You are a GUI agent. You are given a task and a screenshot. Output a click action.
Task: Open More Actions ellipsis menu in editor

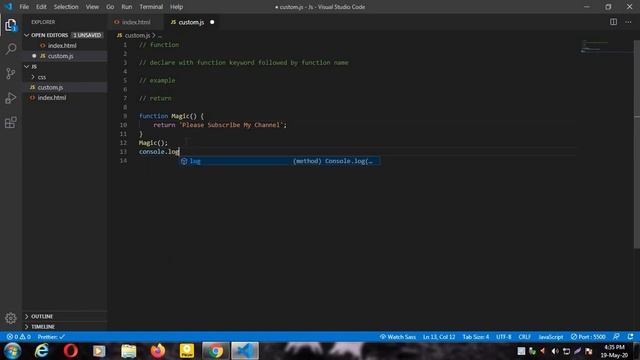[x=628, y=22]
